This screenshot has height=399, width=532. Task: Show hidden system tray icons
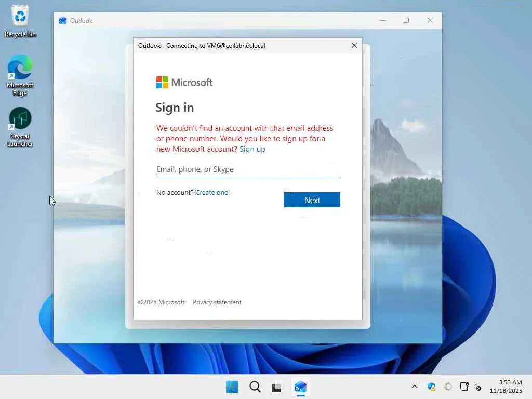click(x=414, y=387)
